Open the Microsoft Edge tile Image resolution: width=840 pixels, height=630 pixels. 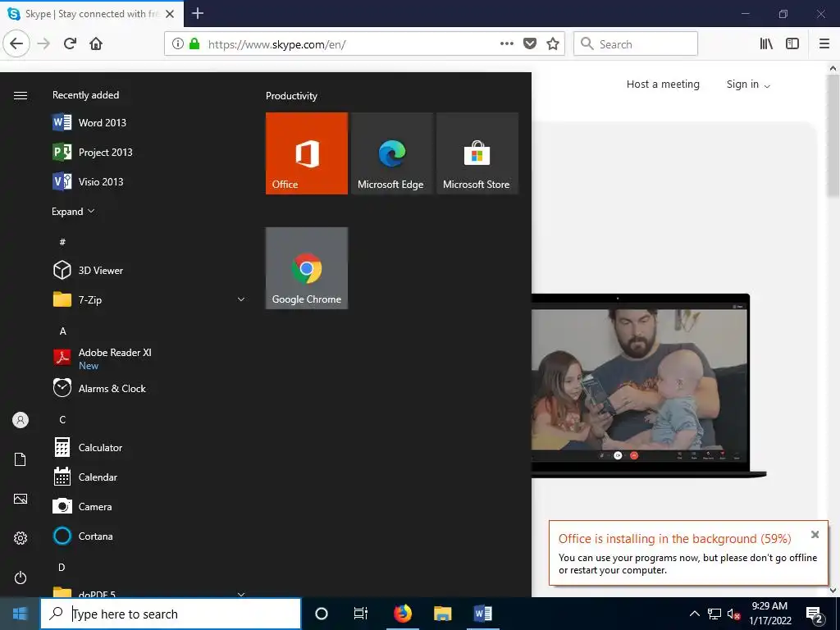[391, 153]
